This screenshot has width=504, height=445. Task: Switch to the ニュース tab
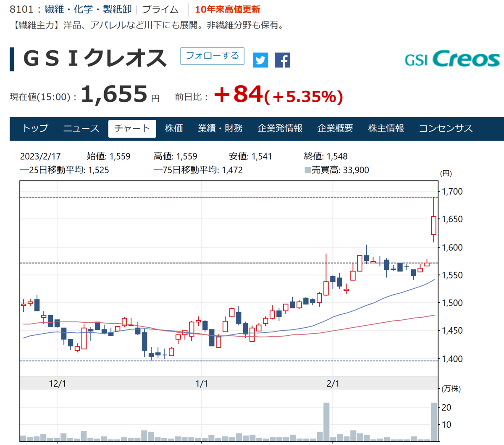(81, 128)
